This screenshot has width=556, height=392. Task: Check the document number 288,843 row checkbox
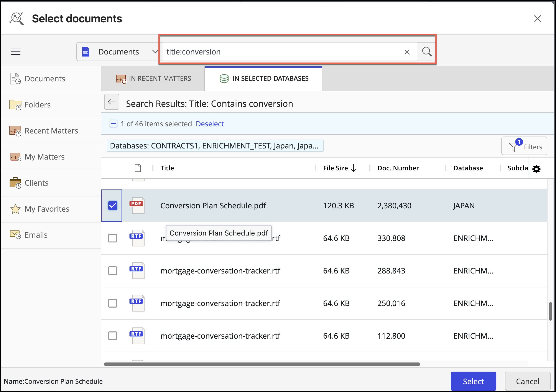point(113,271)
